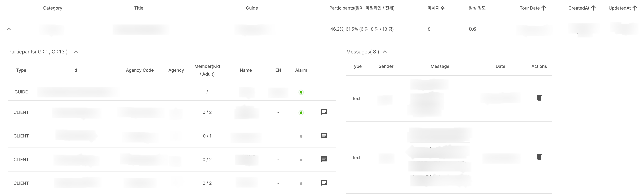Toggle grey alarm dot for 0 / 1 client

click(301, 136)
